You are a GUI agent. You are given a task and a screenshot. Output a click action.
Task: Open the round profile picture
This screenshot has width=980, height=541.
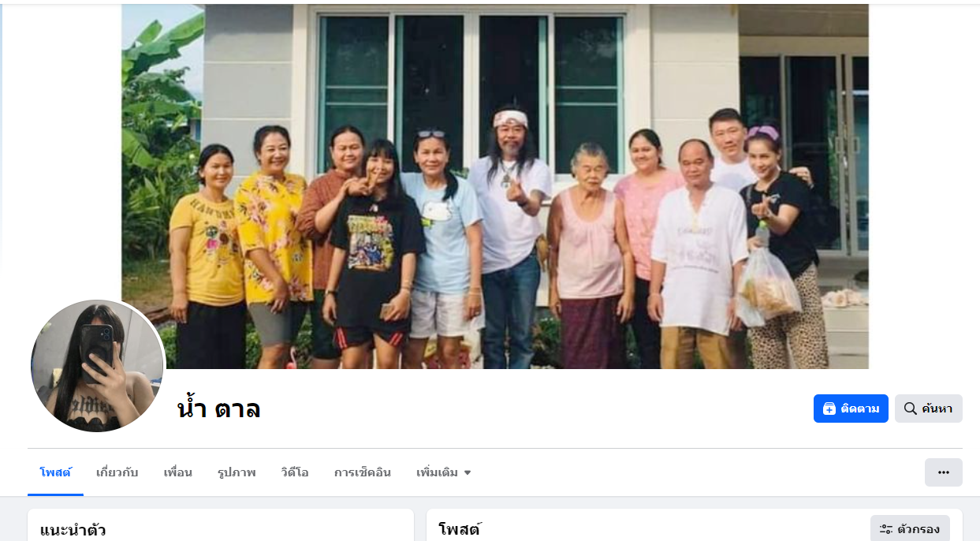pyautogui.click(x=97, y=366)
